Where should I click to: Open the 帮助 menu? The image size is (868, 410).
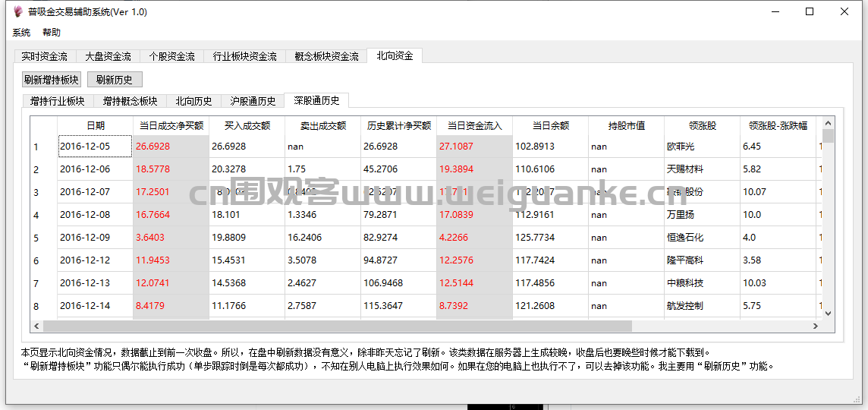click(x=52, y=33)
